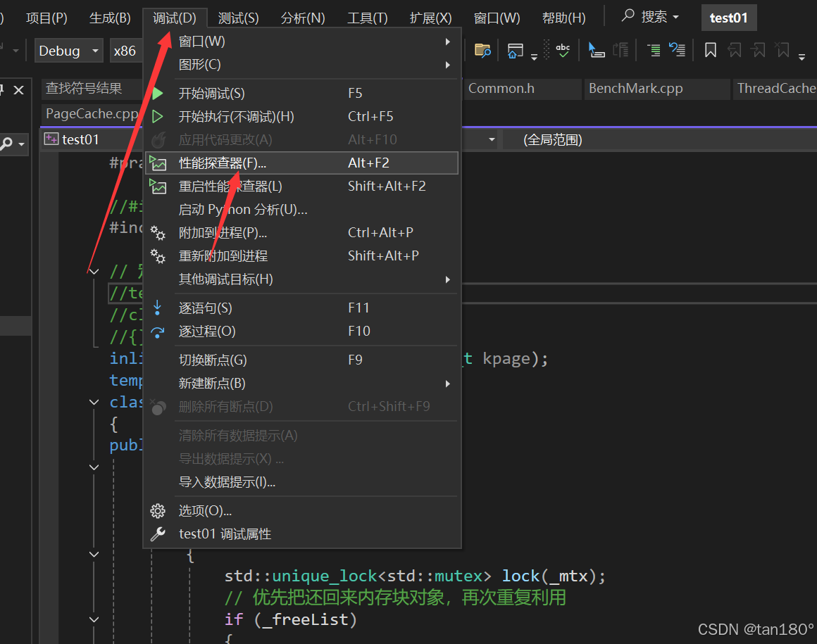The image size is (817, 644).
Task: Expand the 其他调试目标(H) submenu
Action: (447, 279)
